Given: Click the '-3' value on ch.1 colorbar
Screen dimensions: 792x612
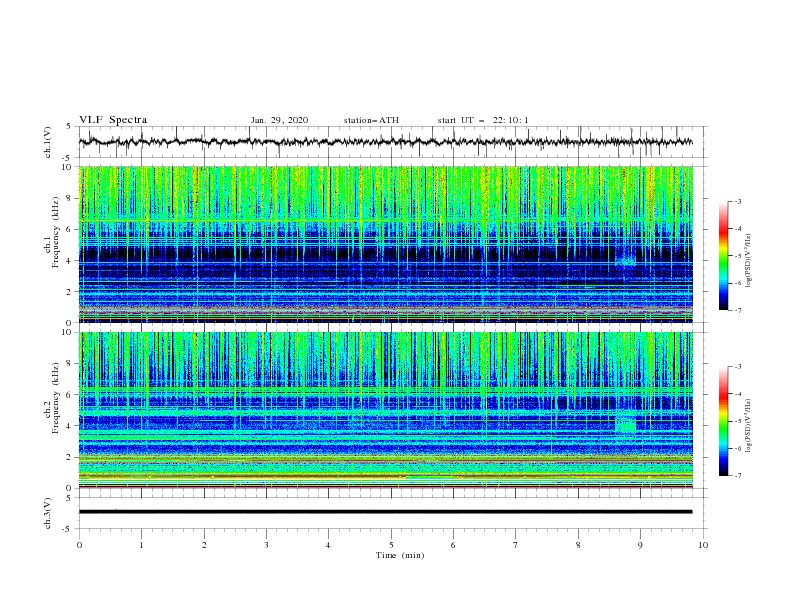Looking at the screenshot, I should (737, 202).
